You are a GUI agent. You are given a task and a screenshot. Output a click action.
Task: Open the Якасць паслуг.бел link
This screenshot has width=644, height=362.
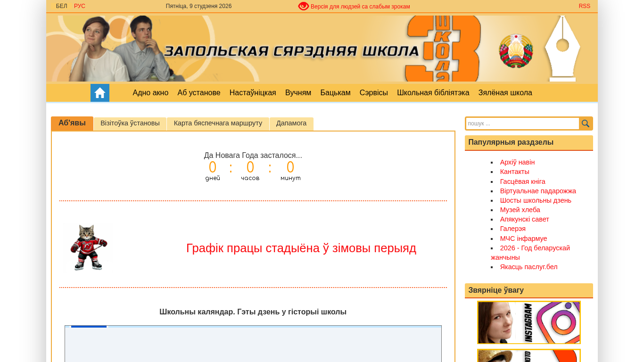point(529,267)
